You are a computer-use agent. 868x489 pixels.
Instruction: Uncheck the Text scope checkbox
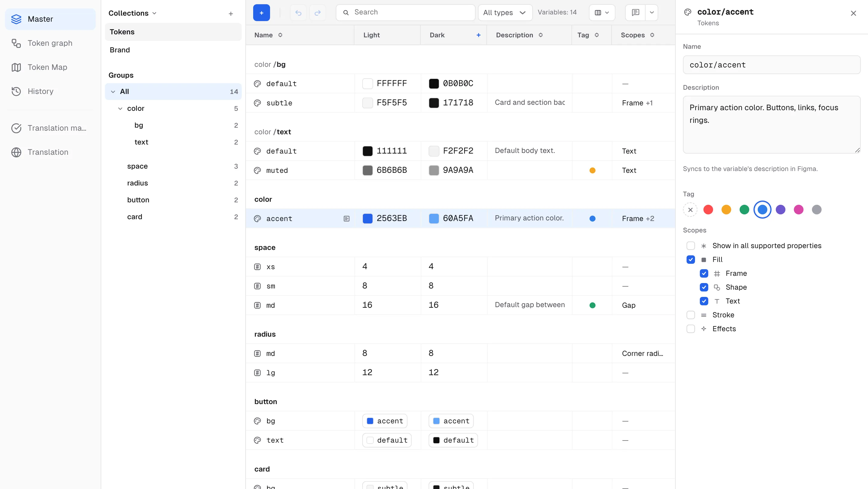pos(704,301)
